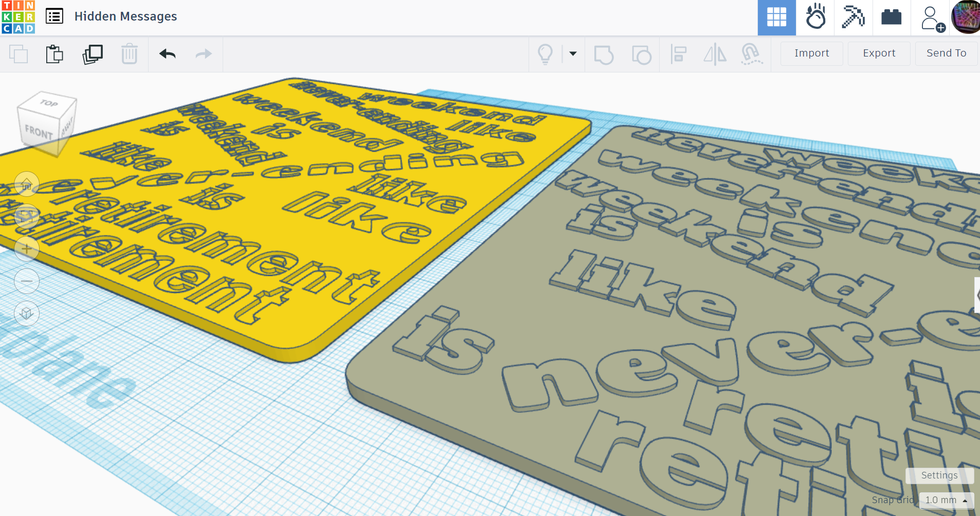This screenshot has width=980, height=516.
Task: Open the Blocks pickaxe mode
Action: tap(853, 17)
